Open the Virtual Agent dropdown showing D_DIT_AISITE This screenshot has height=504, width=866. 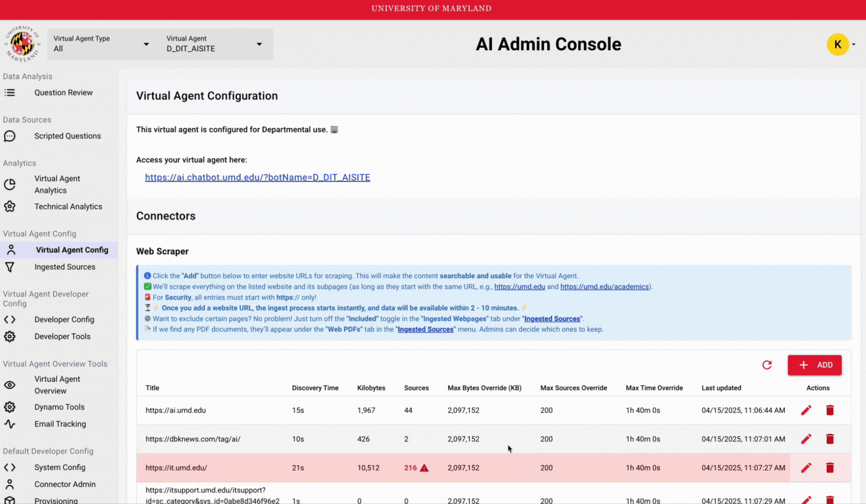pos(259,44)
